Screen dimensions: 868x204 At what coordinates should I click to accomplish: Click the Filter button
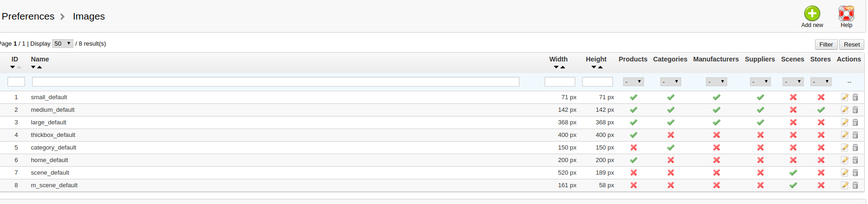[x=826, y=44]
